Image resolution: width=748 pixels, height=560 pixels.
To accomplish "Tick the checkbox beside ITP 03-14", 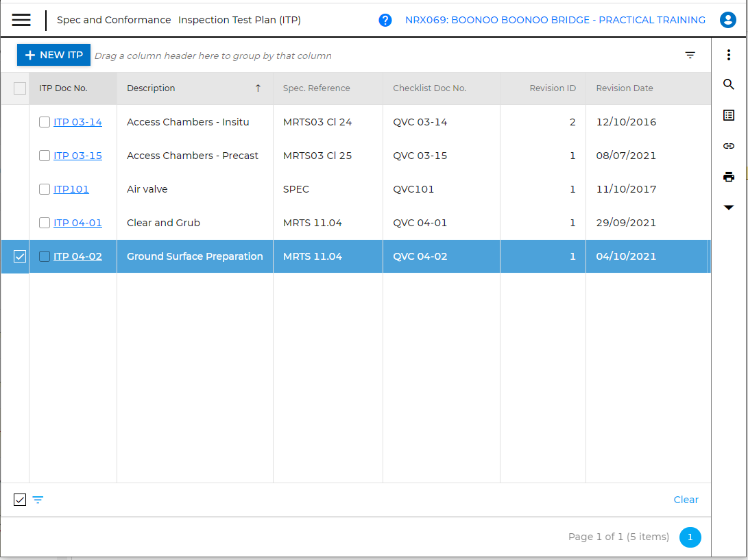I will 45,122.
